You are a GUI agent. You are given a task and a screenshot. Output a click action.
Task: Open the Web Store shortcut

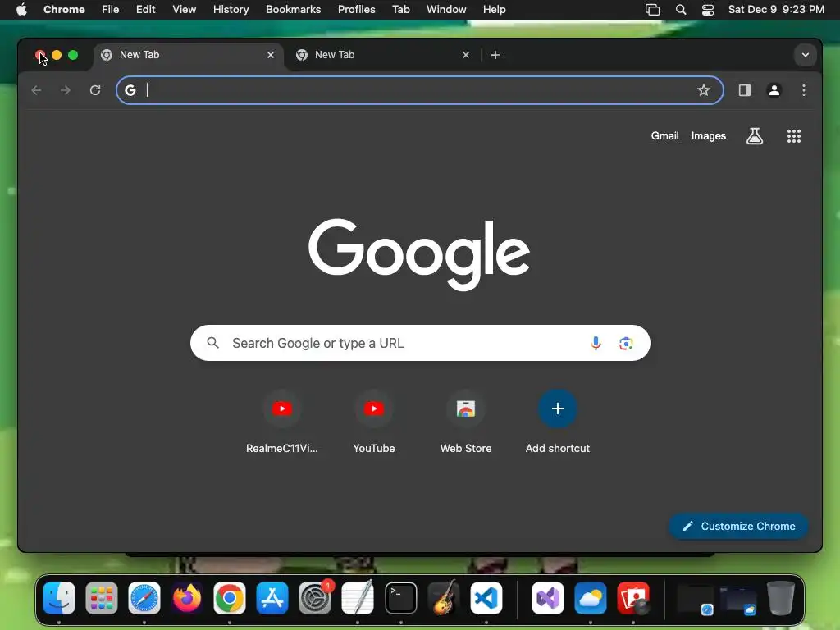466,422
